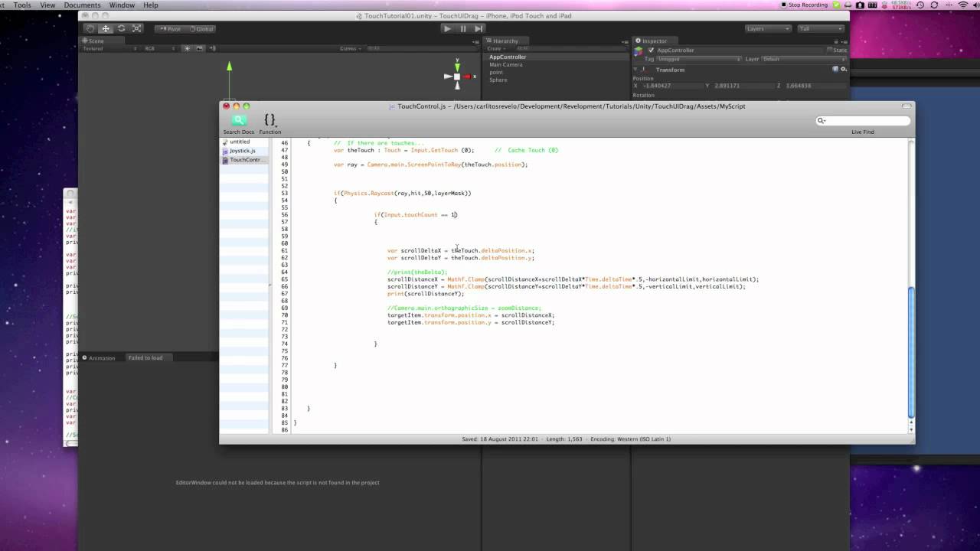This screenshot has height=551, width=980.
Task: Open the Tall layout dropdown
Action: pyautogui.click(x=821, y=28)
